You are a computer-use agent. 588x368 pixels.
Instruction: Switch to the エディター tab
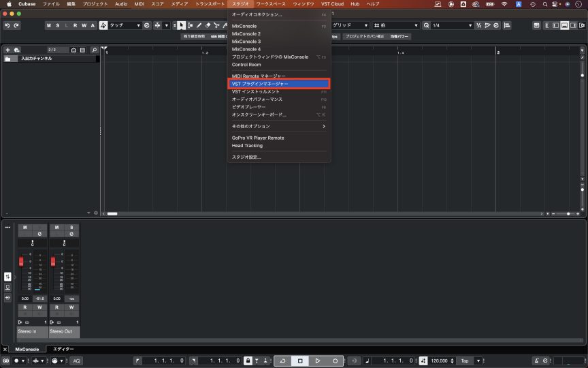coord(63,349)
